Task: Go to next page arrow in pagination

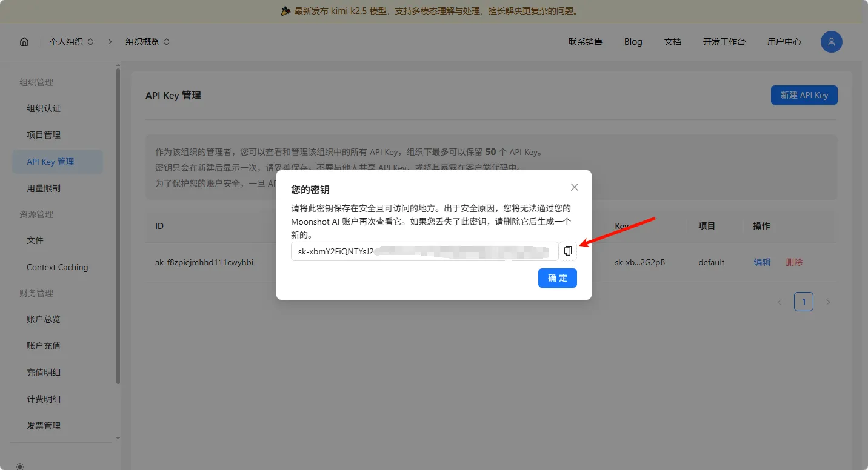Action: [828, 302]
